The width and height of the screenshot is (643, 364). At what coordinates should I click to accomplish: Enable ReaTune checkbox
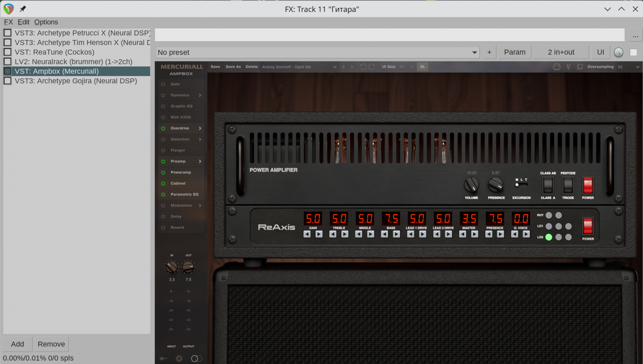[7, 52]
